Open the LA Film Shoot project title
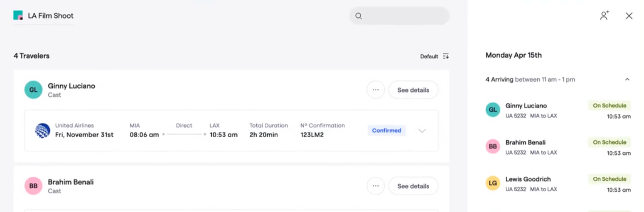This screenshot has height=212, width=644. (x=51, y=16)
